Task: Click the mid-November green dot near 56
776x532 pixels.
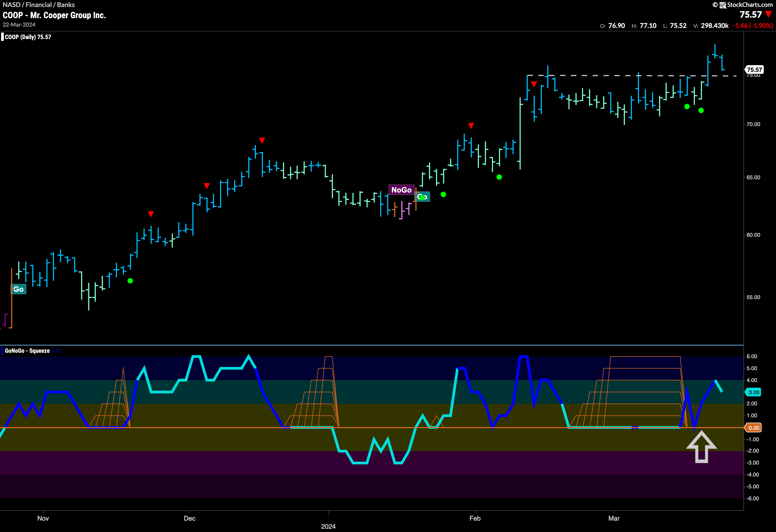Action: [130, 281]
